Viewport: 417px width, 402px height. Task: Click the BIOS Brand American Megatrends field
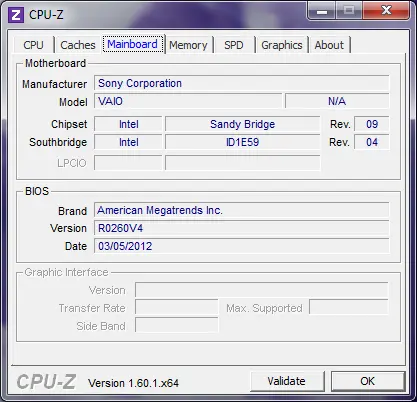(x=242, y=210)
